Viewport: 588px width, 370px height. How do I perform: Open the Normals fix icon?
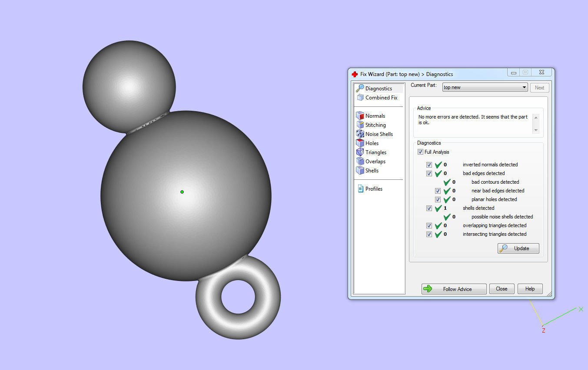[360, 116]
